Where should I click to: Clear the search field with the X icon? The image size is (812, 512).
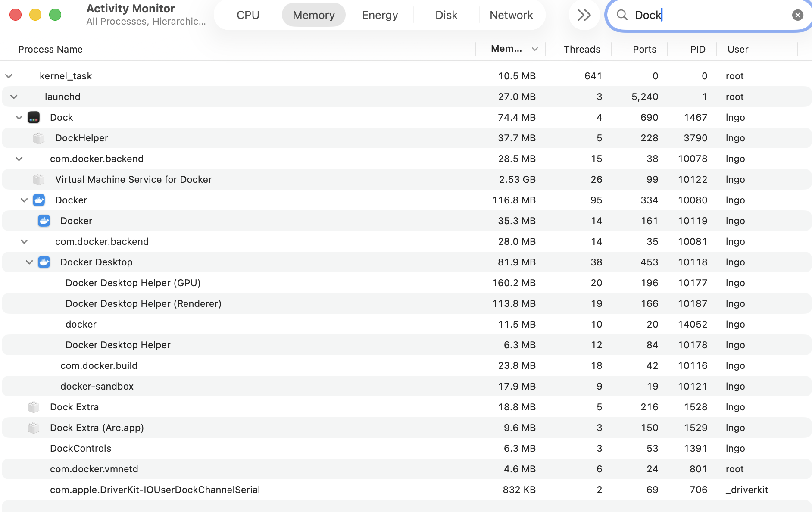(x=797, y=15)
